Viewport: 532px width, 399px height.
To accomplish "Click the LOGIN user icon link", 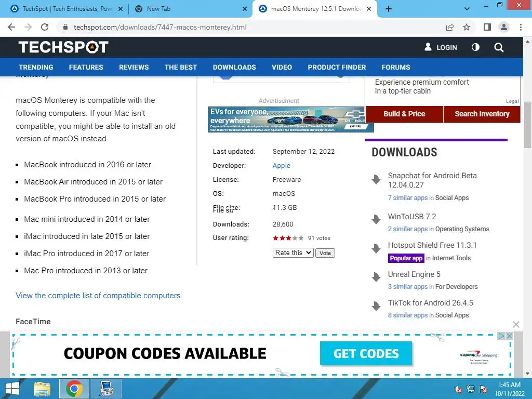I will (x=441, y=47).
